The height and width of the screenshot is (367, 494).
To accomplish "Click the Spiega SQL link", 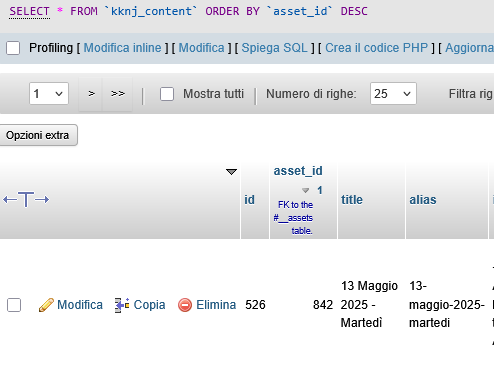I will [x=274, y=48].
